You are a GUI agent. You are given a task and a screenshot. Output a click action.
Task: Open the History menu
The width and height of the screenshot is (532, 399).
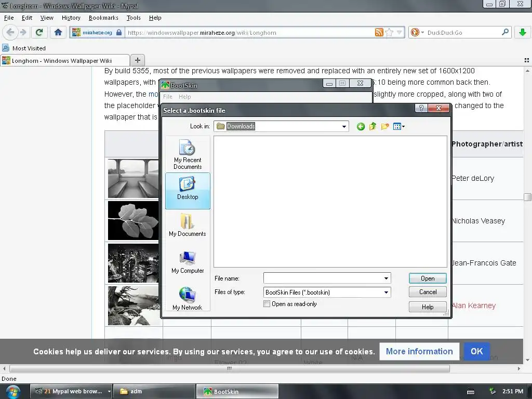point(71,18)
